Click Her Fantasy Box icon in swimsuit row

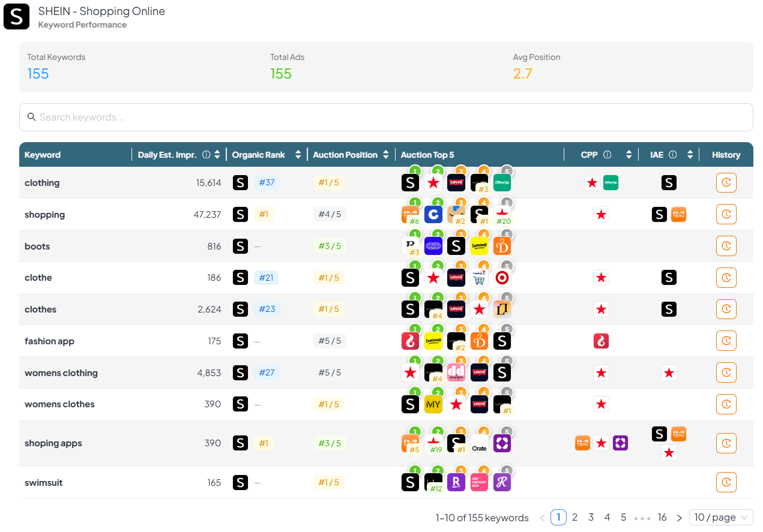pyautogui.click(x=479, y=482)
